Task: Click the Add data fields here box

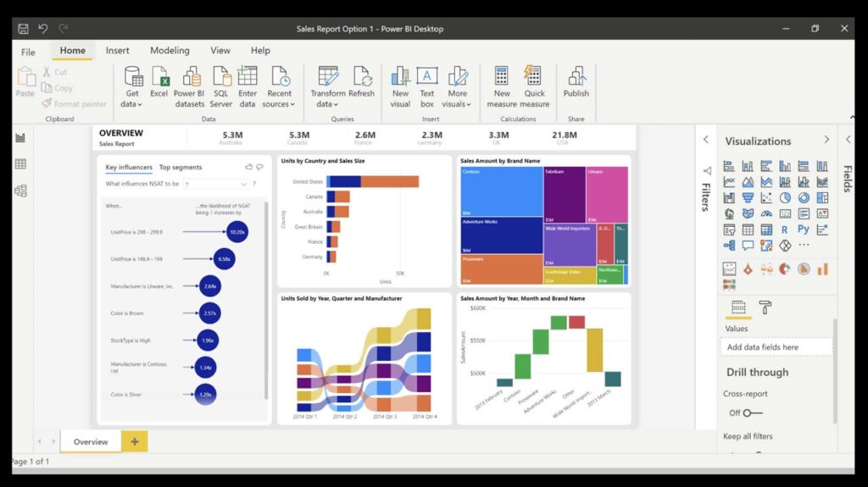Action: [x=776, y=347]
